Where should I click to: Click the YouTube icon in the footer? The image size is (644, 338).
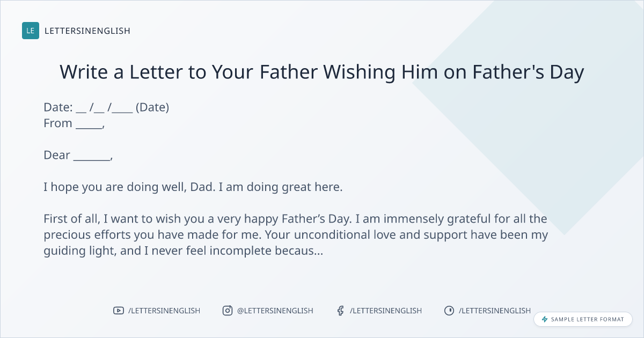click(119, 311)
